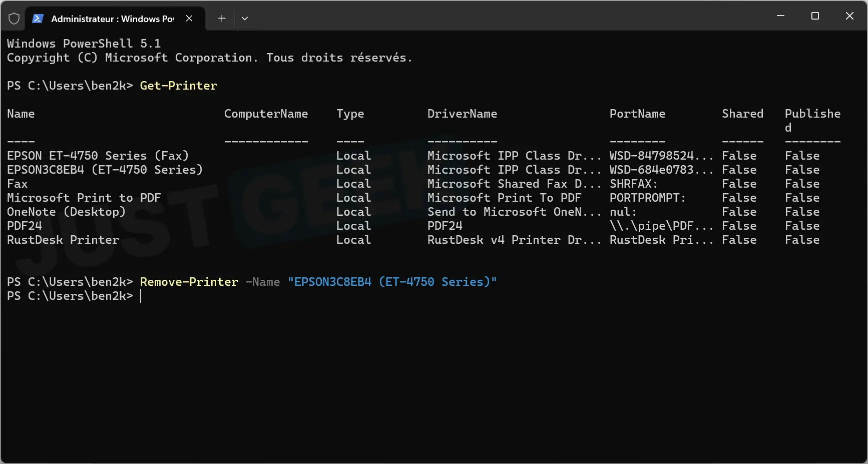Click the Remove-Printer command text
The width and height of the screenshot is (868, 464).
pyautogui.click(x=189, y=282)
